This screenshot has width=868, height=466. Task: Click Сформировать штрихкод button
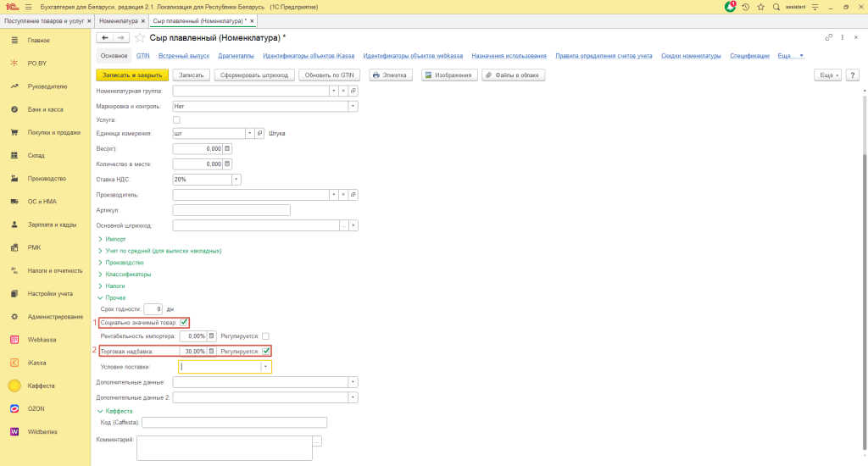pos(254,75)
